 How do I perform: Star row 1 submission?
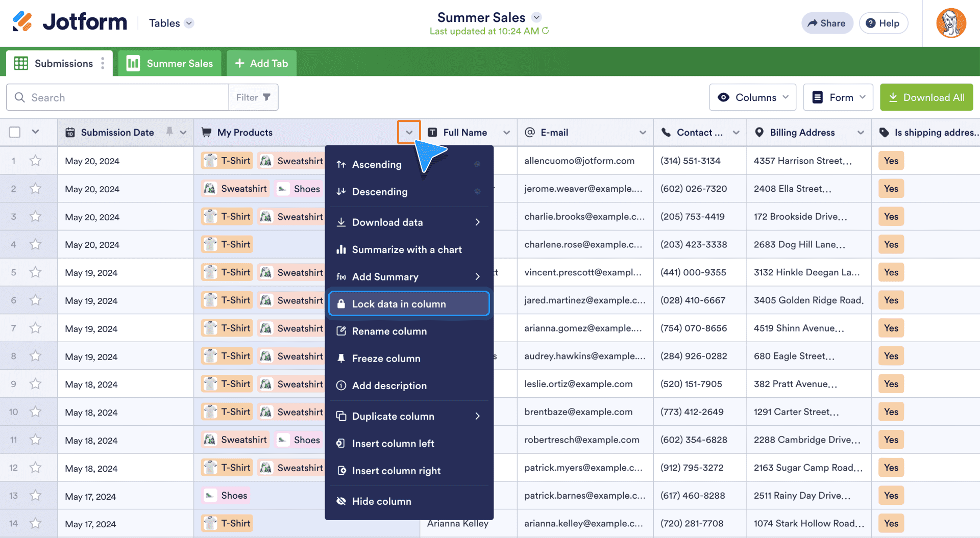coord(35,161)
